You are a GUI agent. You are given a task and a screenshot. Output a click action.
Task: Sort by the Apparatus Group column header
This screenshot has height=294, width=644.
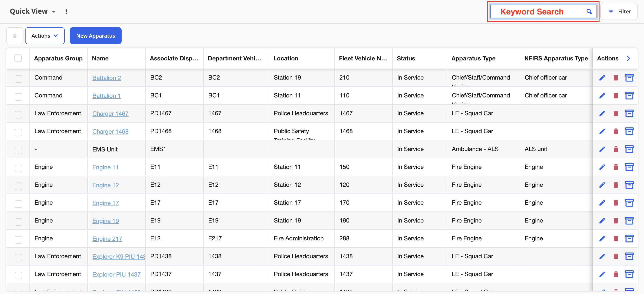click(58, 59)
